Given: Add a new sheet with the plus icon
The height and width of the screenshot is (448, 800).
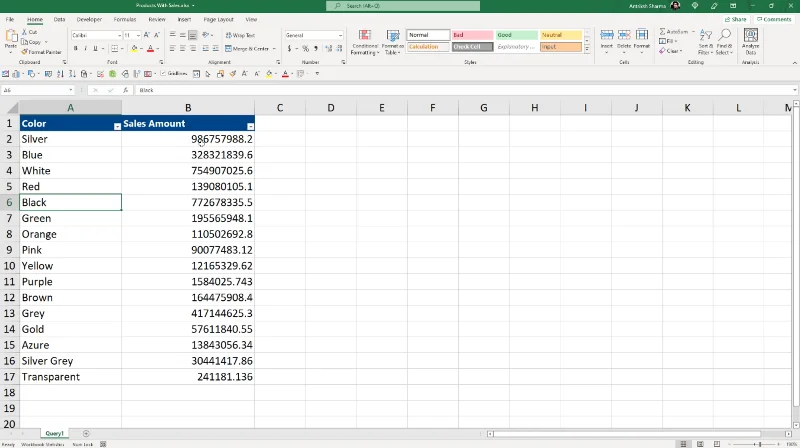Looking at the screenshot, I should tap(86, 434).
